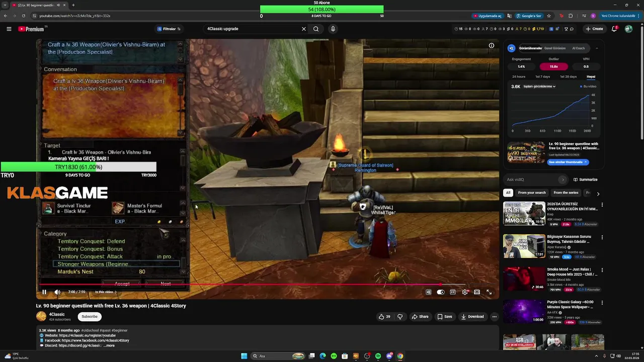Viewport: 644px width, 362px height.
Task: Open the 4Classic channel avatar
Action: (x=41, y=316)
